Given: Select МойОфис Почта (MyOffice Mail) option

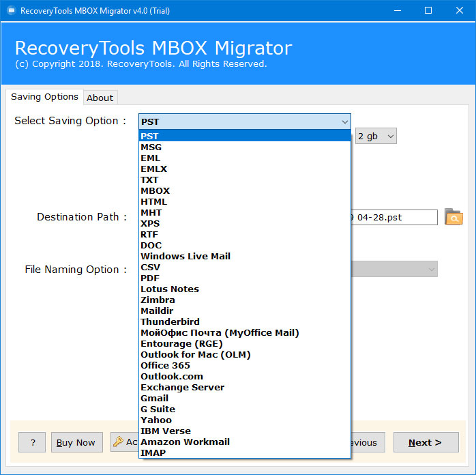Looking at the screenshot, I should (x=245, y=333).
